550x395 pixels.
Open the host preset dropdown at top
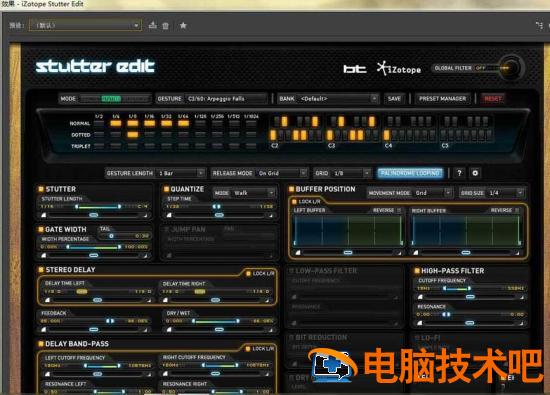(85, 25)
